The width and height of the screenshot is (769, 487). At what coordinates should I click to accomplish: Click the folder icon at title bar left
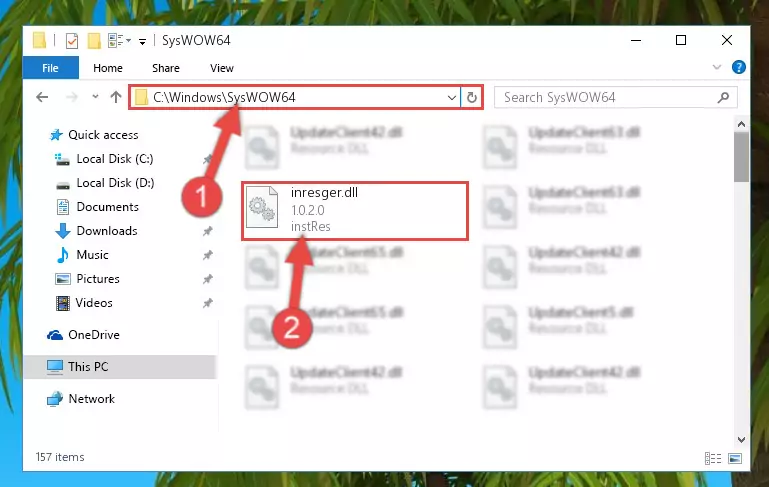(x=39, y=41)
